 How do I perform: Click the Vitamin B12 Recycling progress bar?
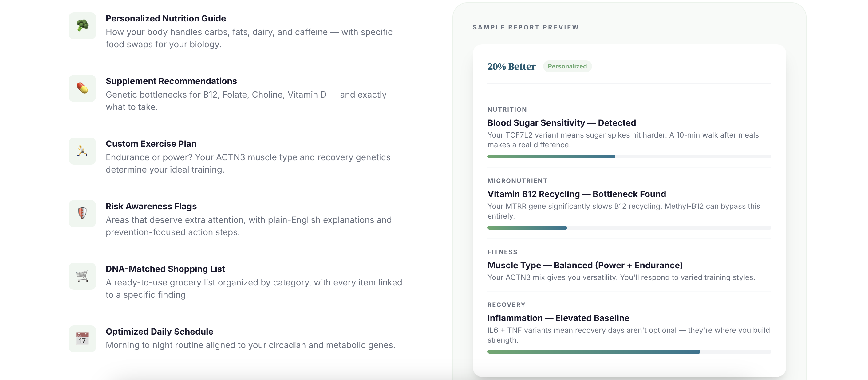pyautogui.click(x=629, y=228)
